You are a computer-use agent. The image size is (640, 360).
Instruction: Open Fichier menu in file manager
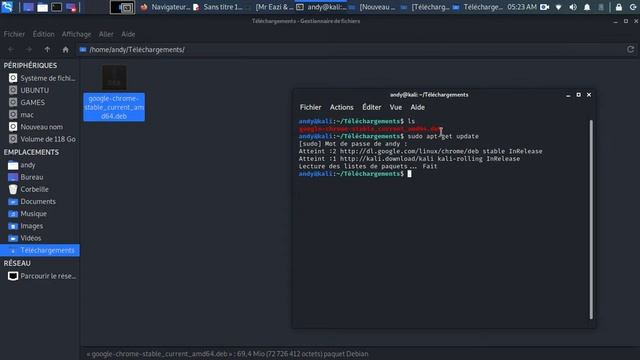pos(14,34)
